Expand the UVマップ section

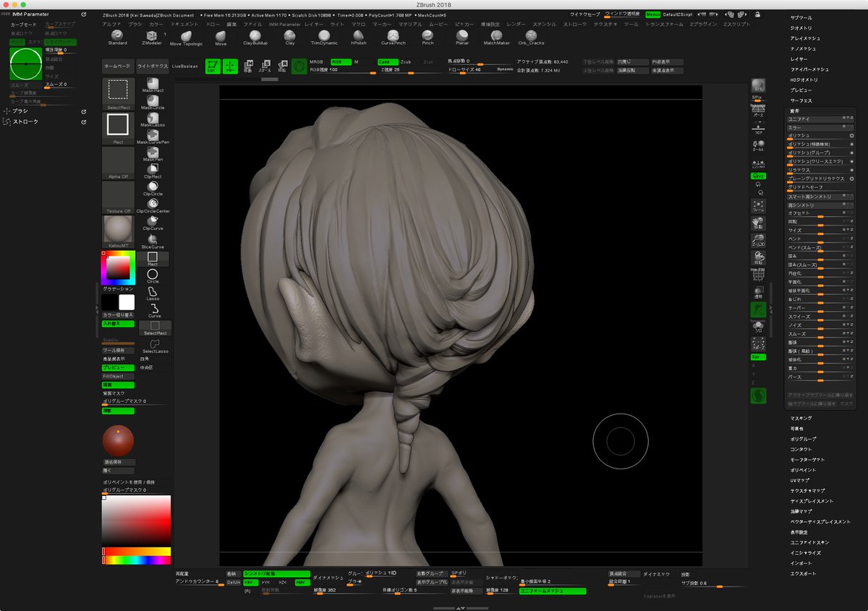(800, 480)
